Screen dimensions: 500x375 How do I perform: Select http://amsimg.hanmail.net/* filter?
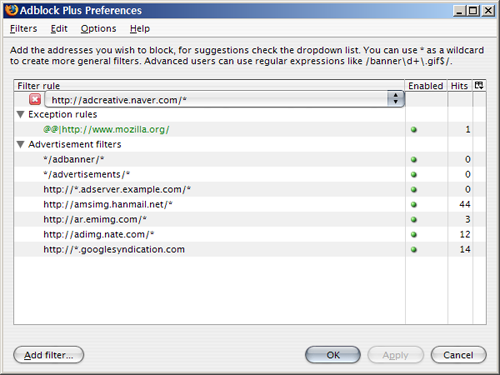point(108,204)
